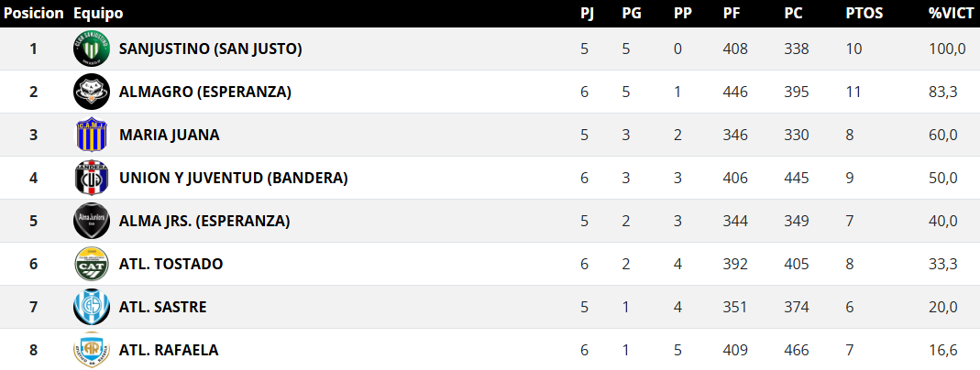Screen dimensions: 980x370
Task: Click the Equipo column header
Action: [x=98, y=14]
